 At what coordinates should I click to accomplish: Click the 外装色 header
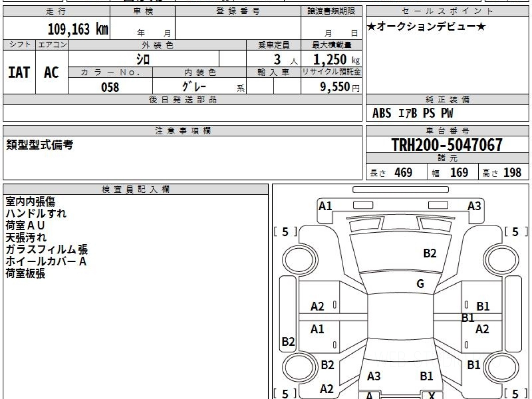157,45
